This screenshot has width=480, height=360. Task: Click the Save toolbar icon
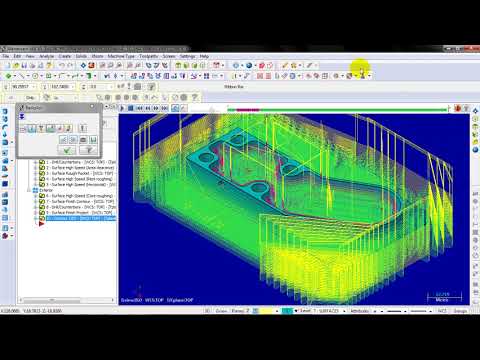coord(24,65)
